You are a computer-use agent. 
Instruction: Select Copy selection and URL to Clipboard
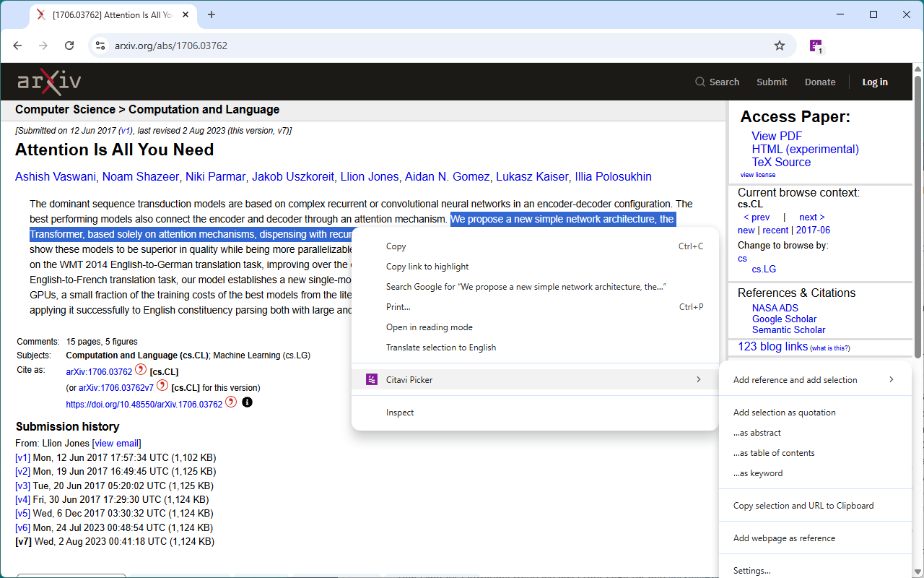(816, 506)
